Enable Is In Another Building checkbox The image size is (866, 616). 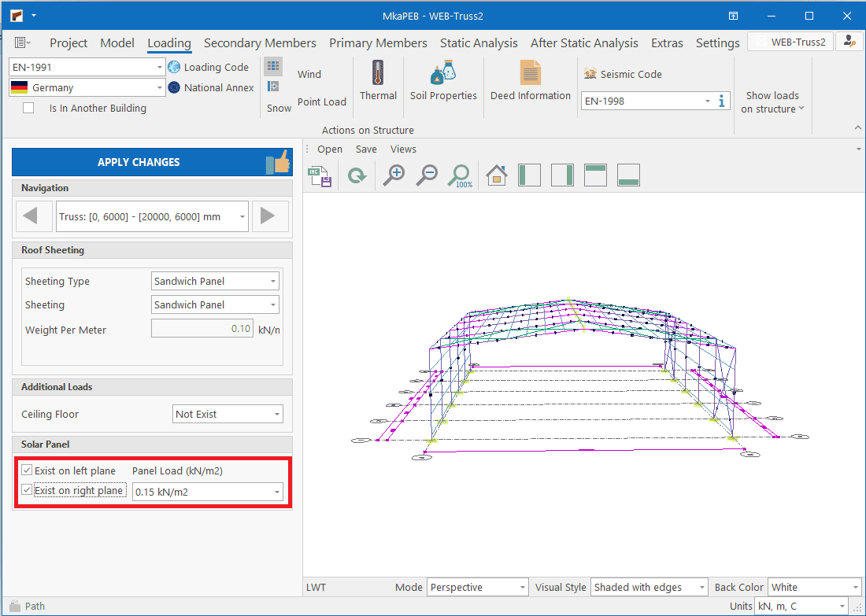pos(28,108)
